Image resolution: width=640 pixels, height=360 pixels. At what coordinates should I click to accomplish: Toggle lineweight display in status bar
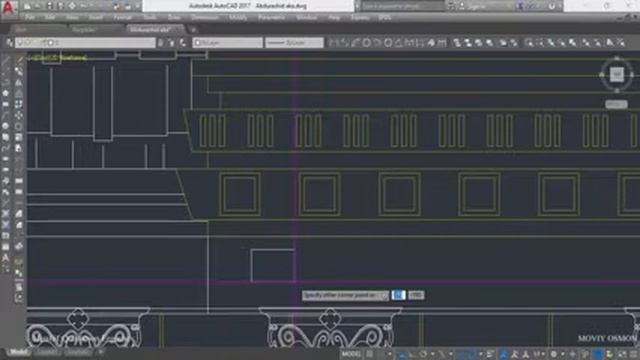[x=491, y=354]
